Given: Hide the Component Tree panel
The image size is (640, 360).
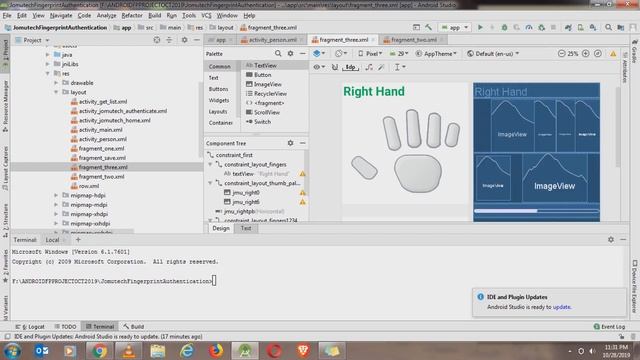Looking at the screenshot, I should 302,143.
